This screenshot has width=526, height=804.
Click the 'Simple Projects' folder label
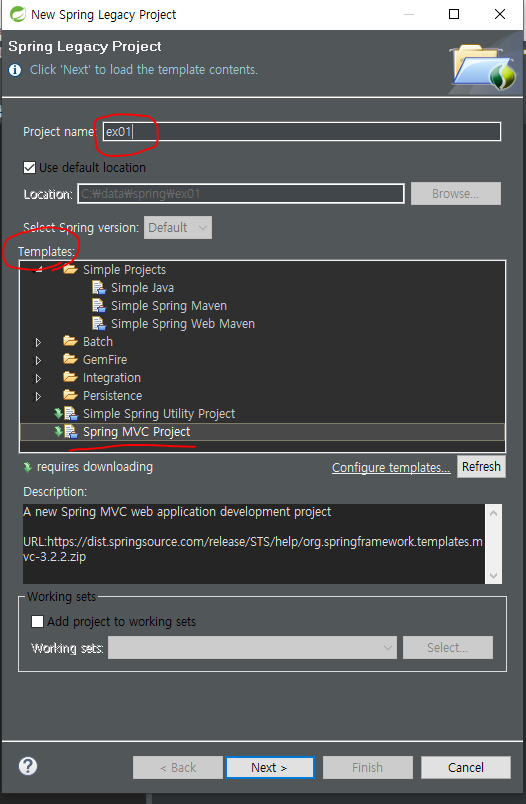tap(125, 270)
